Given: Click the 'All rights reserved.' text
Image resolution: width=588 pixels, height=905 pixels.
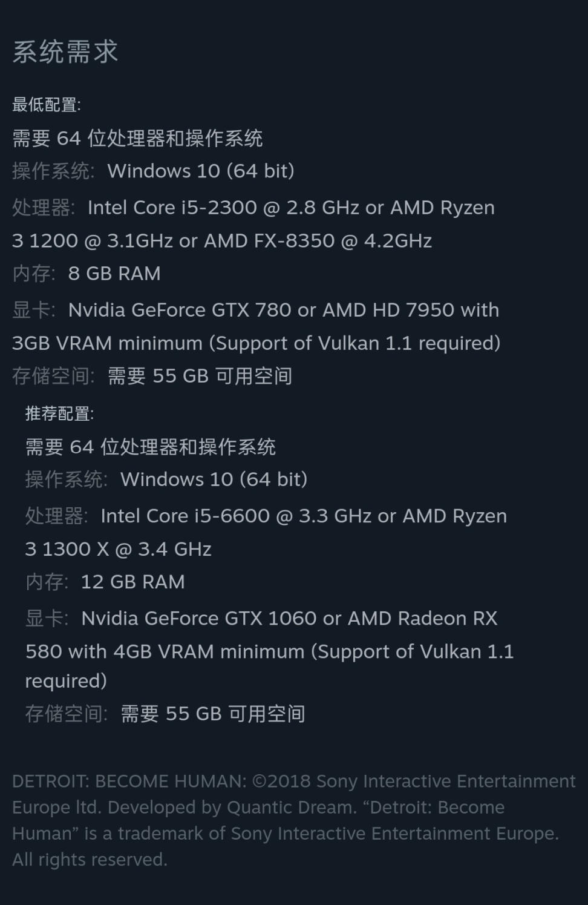Looking at the screenshot, I should pyautogui.click(x=90, y=860).
